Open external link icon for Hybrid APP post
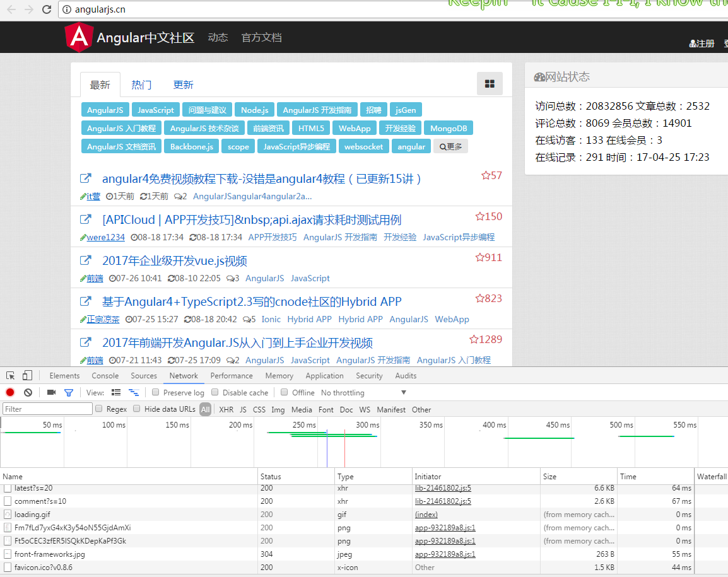This screenshot has width=728, height=577. pos(85,301)
